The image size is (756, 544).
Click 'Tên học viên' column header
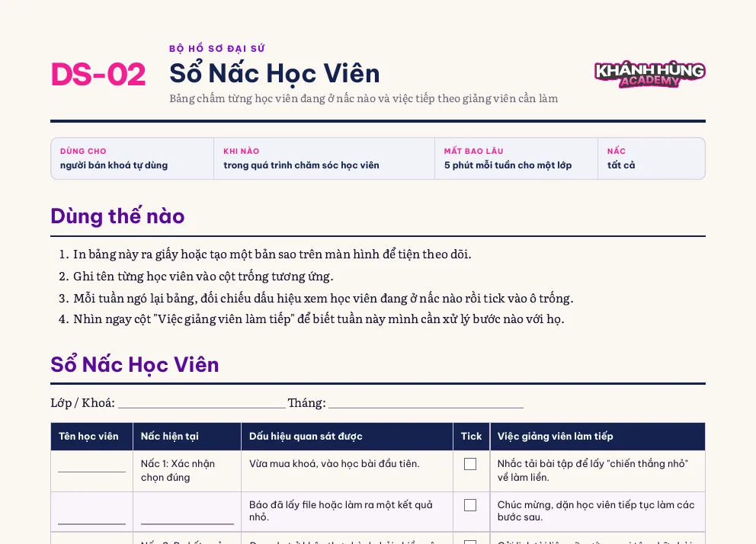[88, 437]
